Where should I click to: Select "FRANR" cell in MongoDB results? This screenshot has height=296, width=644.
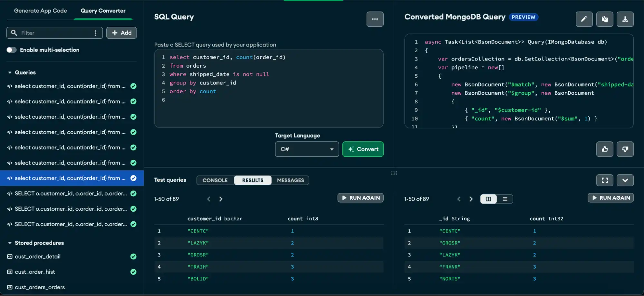(x=450, y=267)
